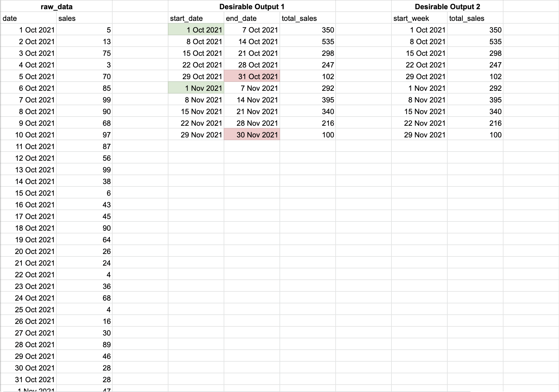Click sales value "38" for 14 Oct 2021
Screen dimensions: 559x392
pos(84,181)
